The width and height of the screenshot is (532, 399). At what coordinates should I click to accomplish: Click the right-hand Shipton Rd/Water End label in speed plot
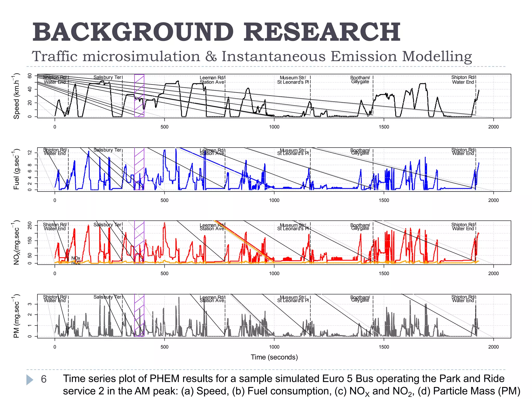[463, 80]
